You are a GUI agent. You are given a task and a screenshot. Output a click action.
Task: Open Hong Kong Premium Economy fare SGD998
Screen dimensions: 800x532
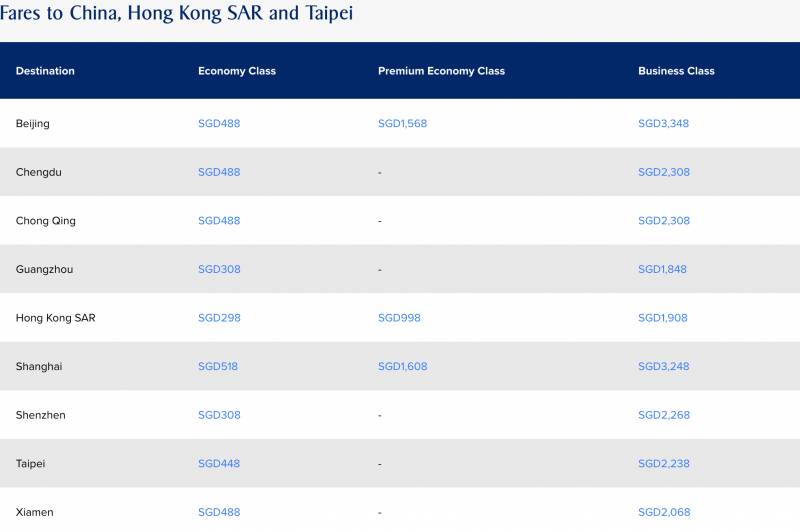(x=399, y=318)
